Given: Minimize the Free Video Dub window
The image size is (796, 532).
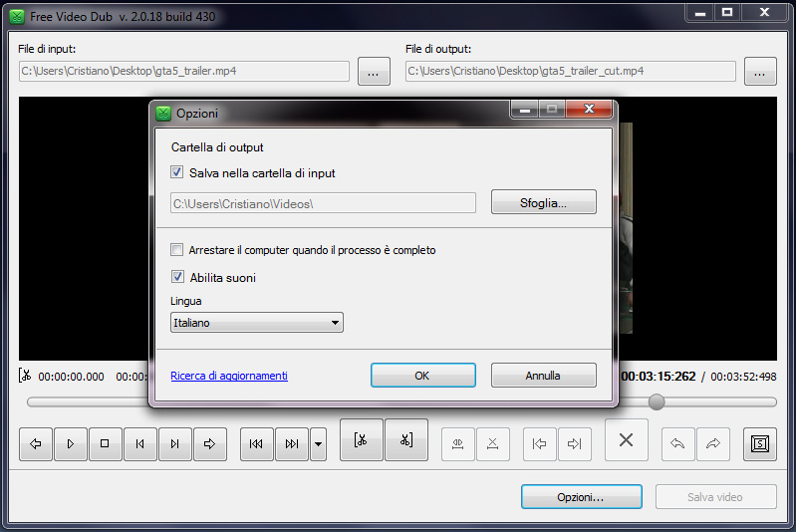Looking at the screenshot, I should (700, 13).
